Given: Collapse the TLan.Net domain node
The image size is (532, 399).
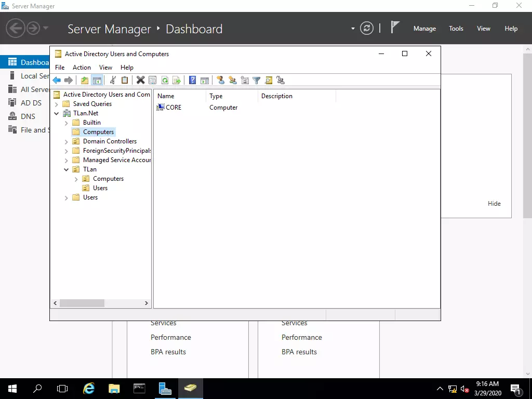Looking at the screenshot, I should click(x=57, y=113).
